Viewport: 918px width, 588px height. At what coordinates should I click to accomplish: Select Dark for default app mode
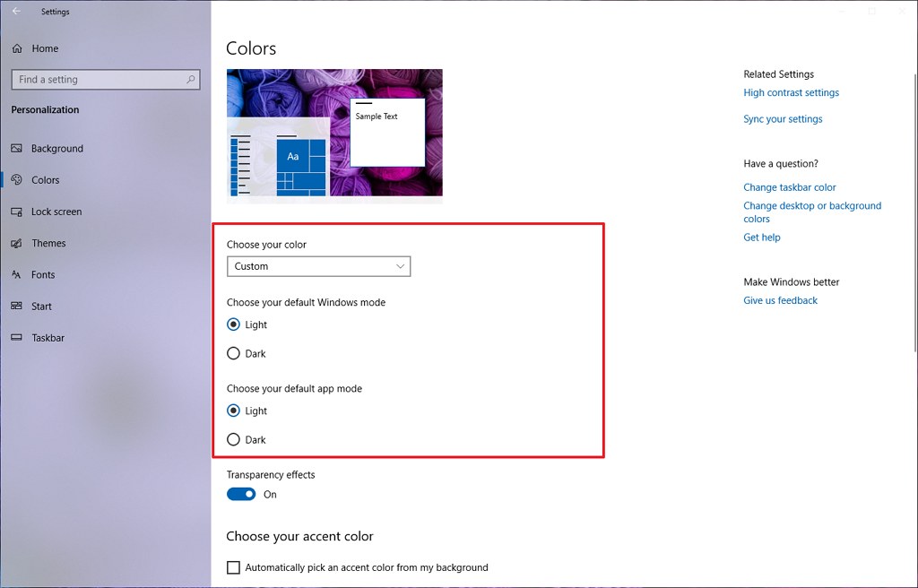(234, 439)
